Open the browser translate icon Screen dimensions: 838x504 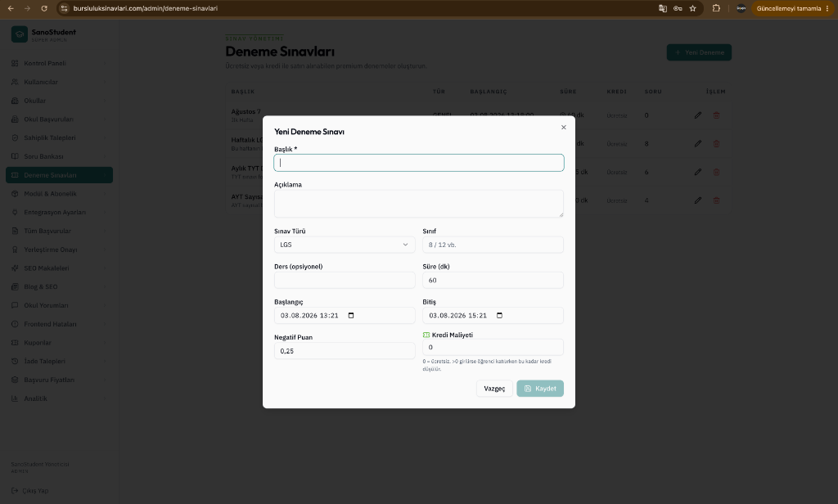point(663,8)
